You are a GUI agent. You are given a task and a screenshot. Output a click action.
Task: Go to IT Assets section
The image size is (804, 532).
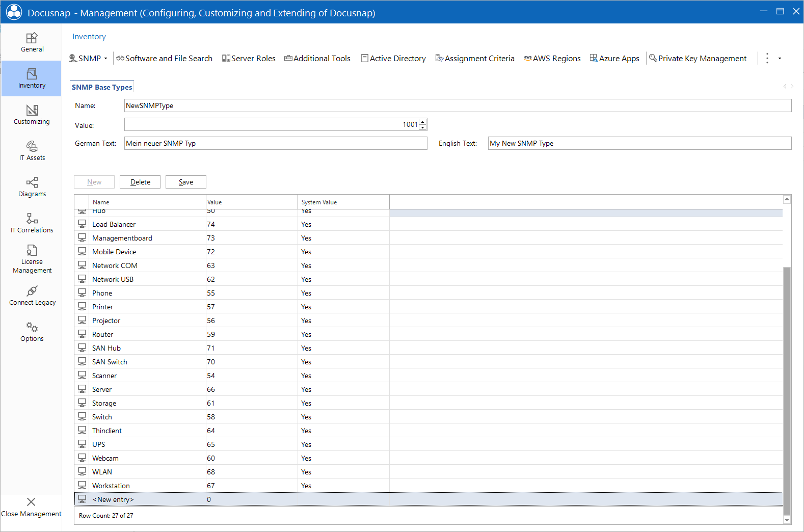(x=32, y=146)
